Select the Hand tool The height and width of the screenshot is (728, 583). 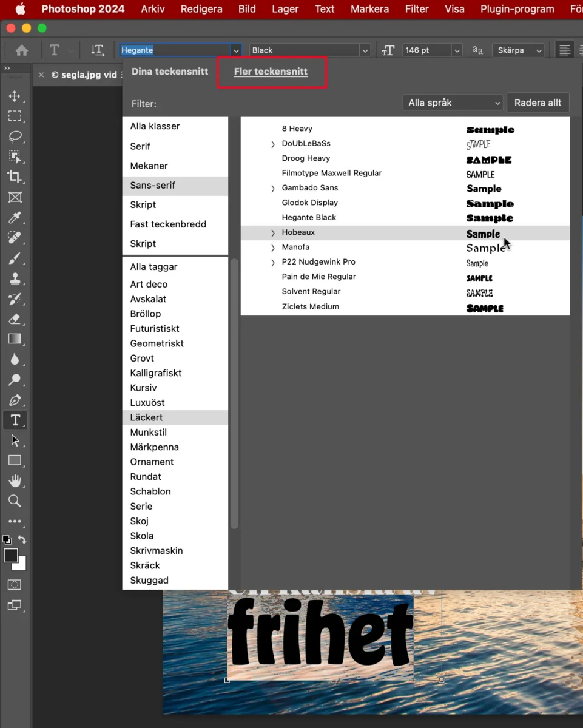tap(15, 481)
